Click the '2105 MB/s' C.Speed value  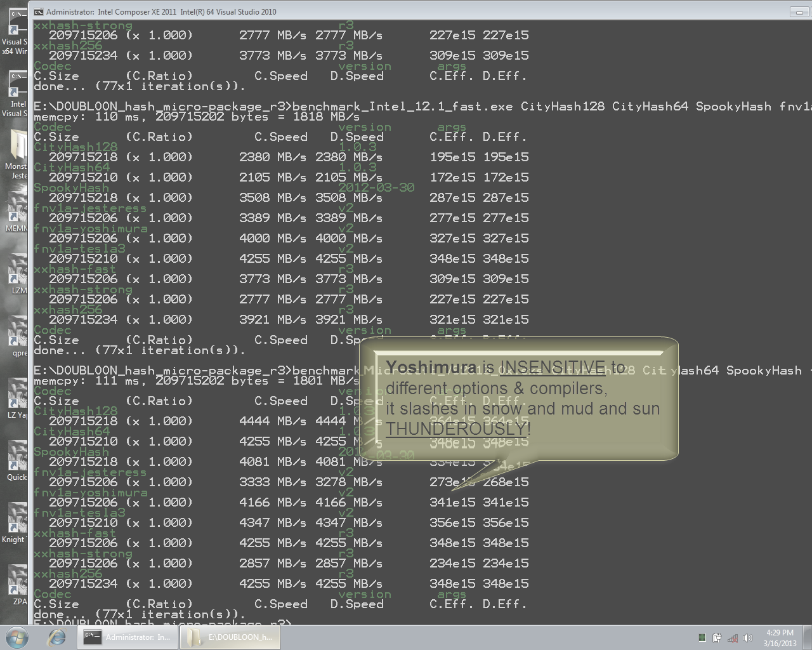(x=273, y=177)
